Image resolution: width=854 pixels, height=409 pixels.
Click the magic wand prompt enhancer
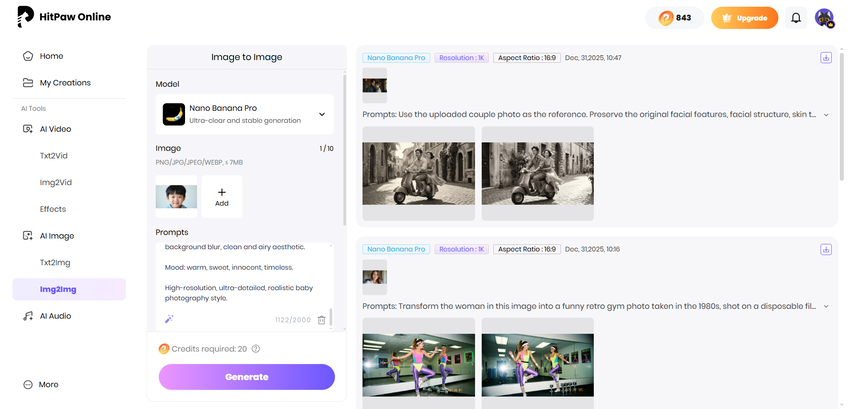(169, 319)
